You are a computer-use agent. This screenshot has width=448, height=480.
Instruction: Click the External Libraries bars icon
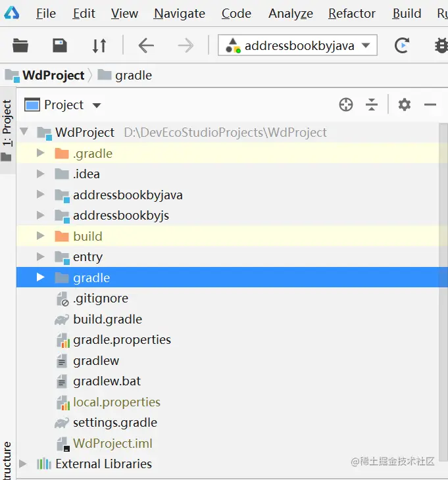click(44, 464)
